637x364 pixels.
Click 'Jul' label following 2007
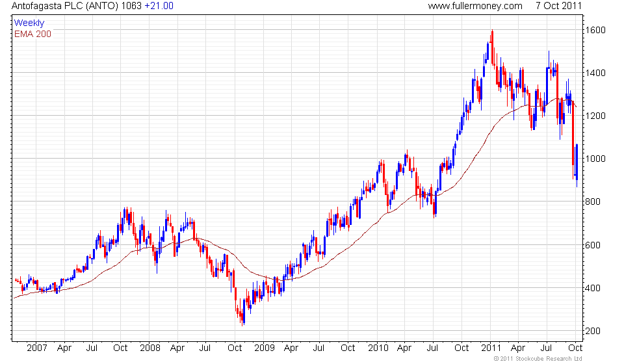[92, 348]
